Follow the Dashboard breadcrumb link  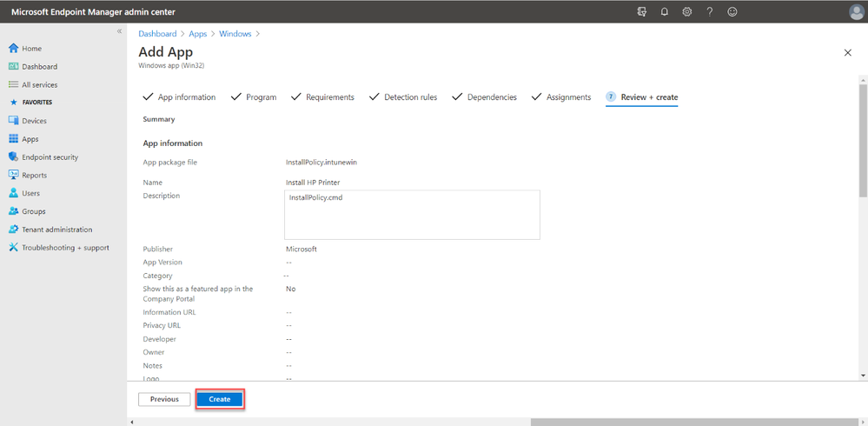pos(157,34)
